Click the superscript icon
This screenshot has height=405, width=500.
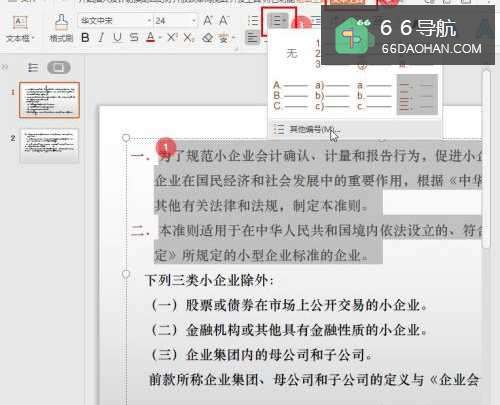click(x=172, y=38)
